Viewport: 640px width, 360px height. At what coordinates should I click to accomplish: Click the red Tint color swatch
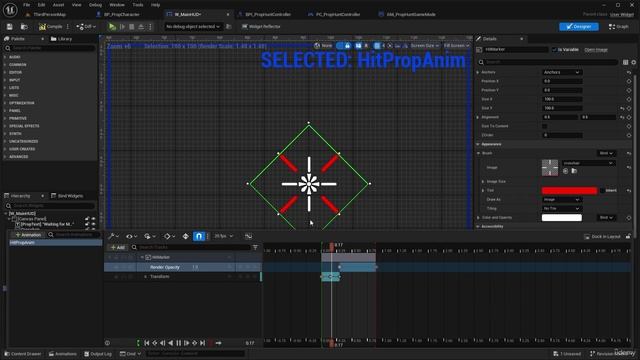tap(569, 191)
